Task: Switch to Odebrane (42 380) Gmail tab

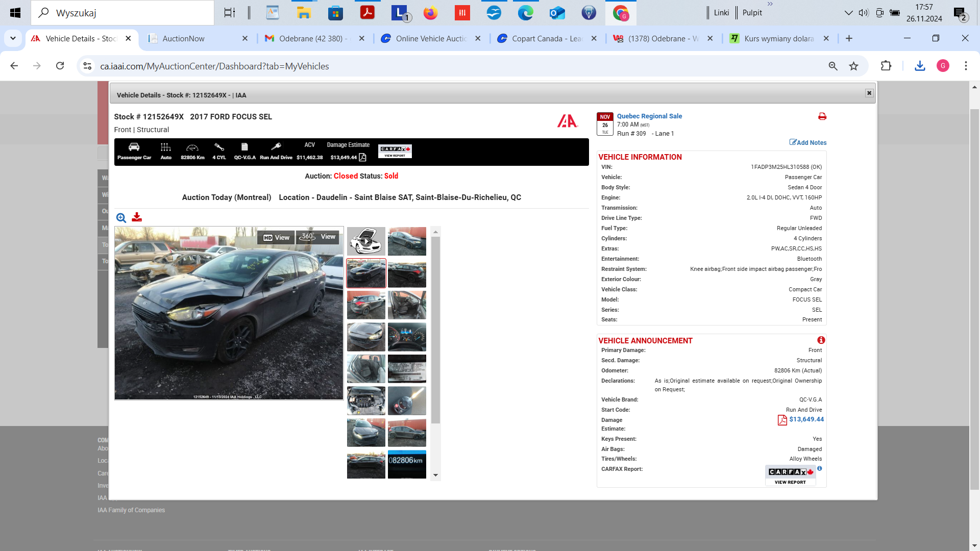Action: [x=313, y=38]
